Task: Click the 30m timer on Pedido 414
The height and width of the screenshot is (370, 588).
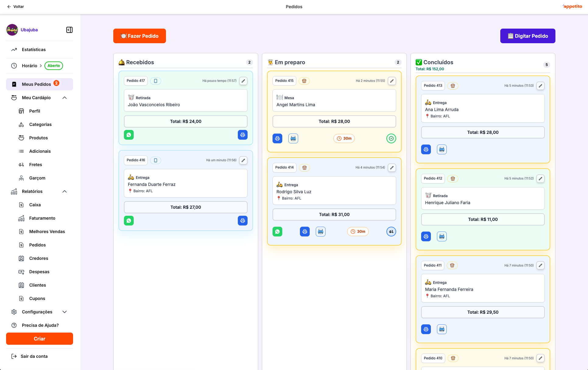Action: (x=358, y=232)
